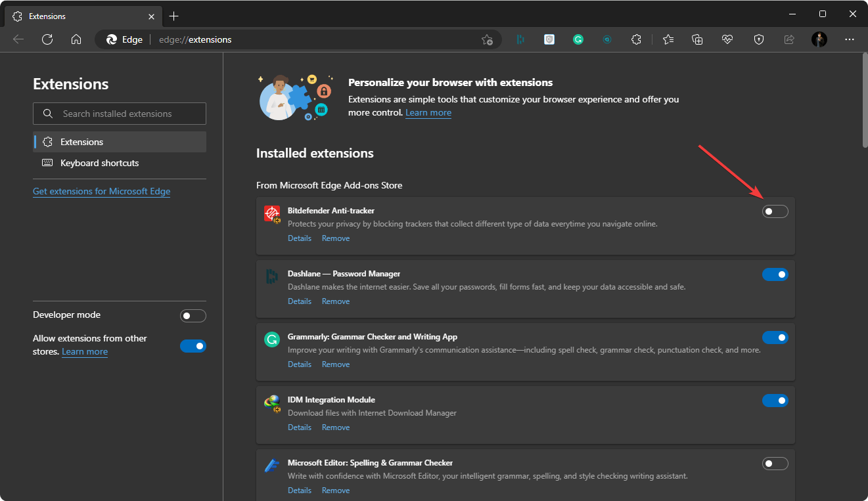
Task: Open browser Performance heart icon
Action: [727, 39]
